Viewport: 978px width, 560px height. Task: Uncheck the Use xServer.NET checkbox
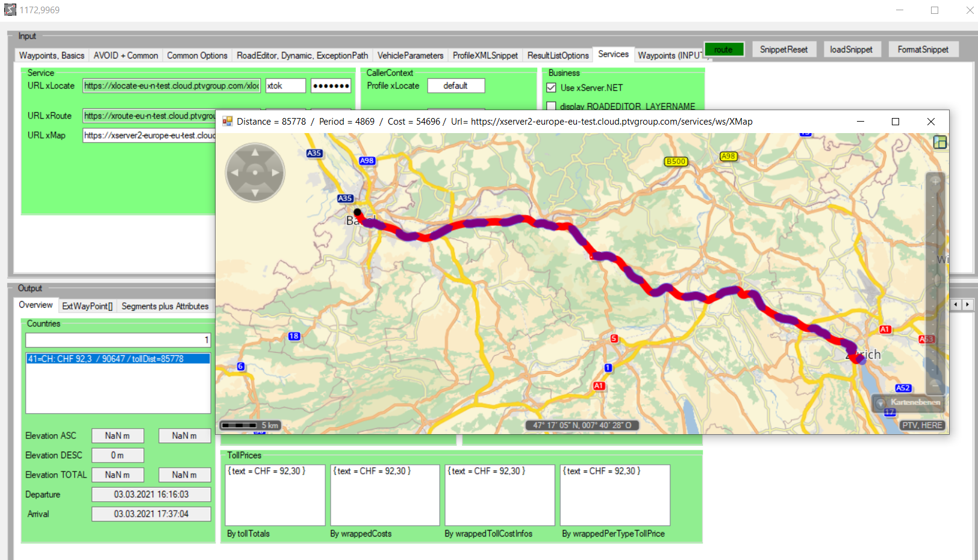[x=551, y=88]
